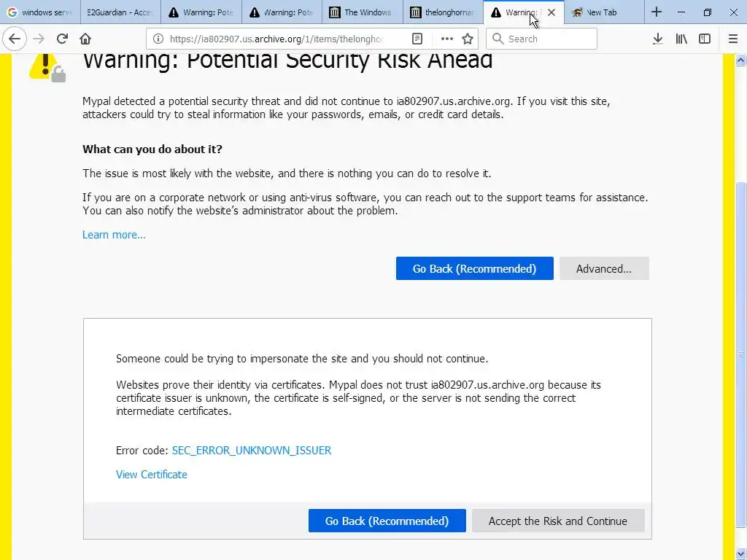This screenshot has width=747, height=560.
Task: Open the library menu
Action: click(681, 39)
